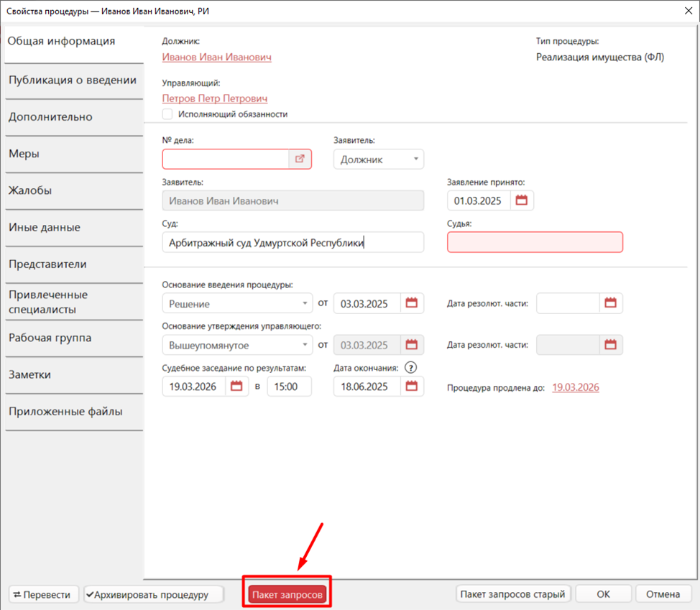Open calendar for Решение date 03.03.2025
This screenshot has width=700, height=610.
click(412, 303)
